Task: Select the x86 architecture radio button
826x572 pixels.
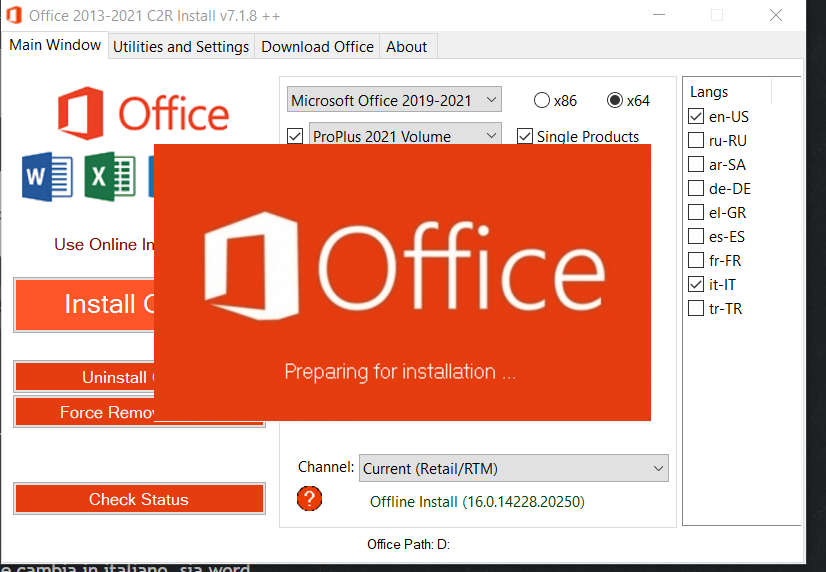Action: point(542,100)
